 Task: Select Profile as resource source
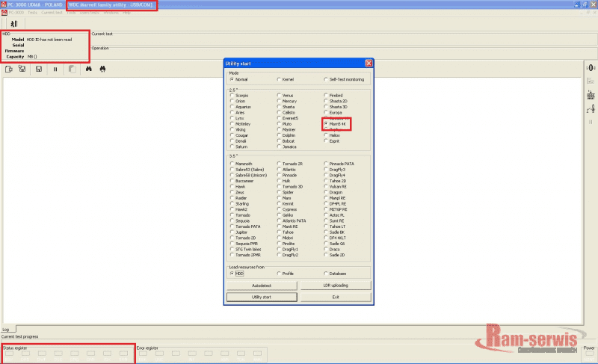(x=279, y=273)
